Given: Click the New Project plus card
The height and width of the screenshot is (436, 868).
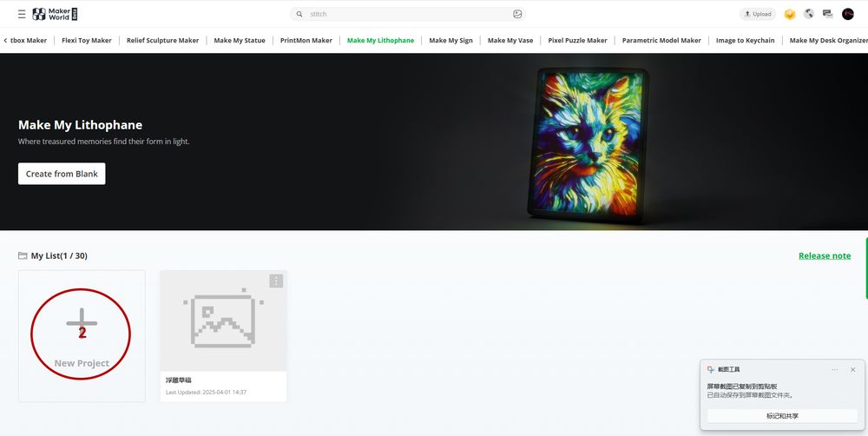Looking at the screenshot, I should pyautogui.click(x=82, y=335).
